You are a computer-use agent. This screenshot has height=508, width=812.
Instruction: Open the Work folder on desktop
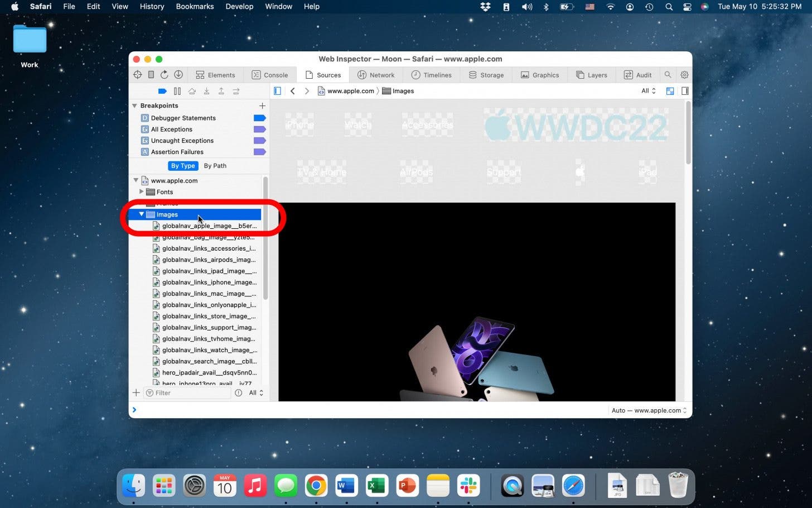point(30,46)
